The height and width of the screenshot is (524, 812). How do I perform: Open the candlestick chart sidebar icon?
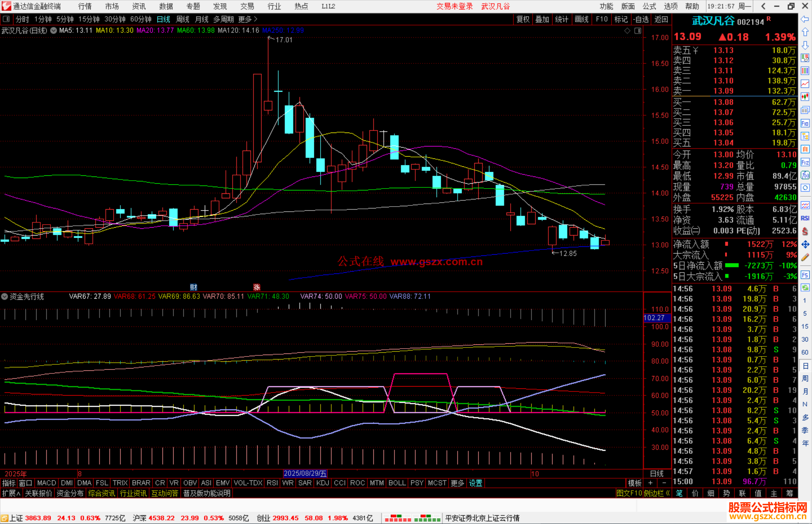click(x=805, y=97)
